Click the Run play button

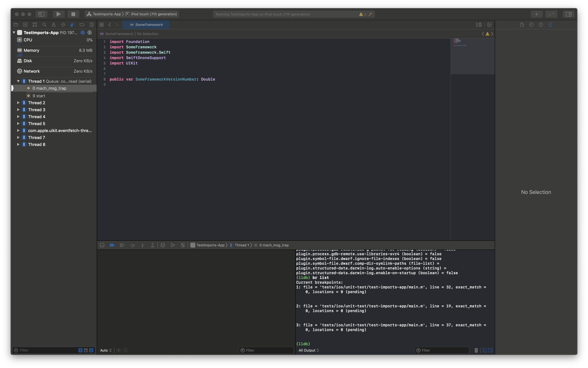coord(58,14)
